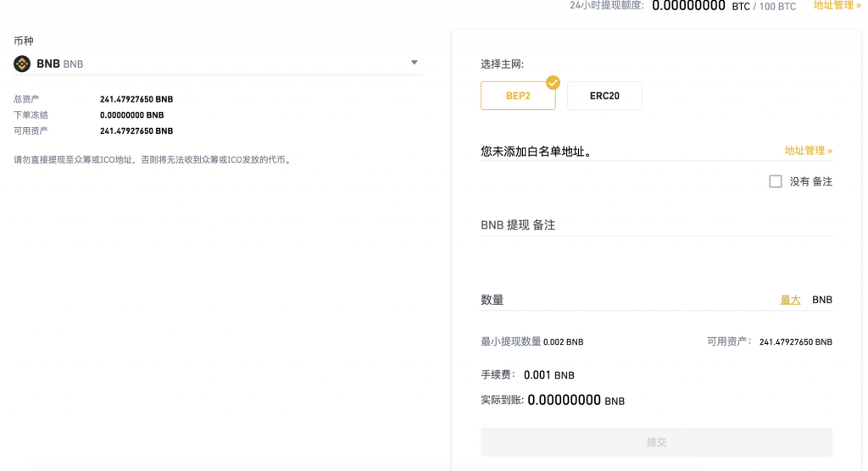This screenshot has height=471, width=868.
Task: Click the 实际到账 received amount value
Action: [x=576, y=401]
